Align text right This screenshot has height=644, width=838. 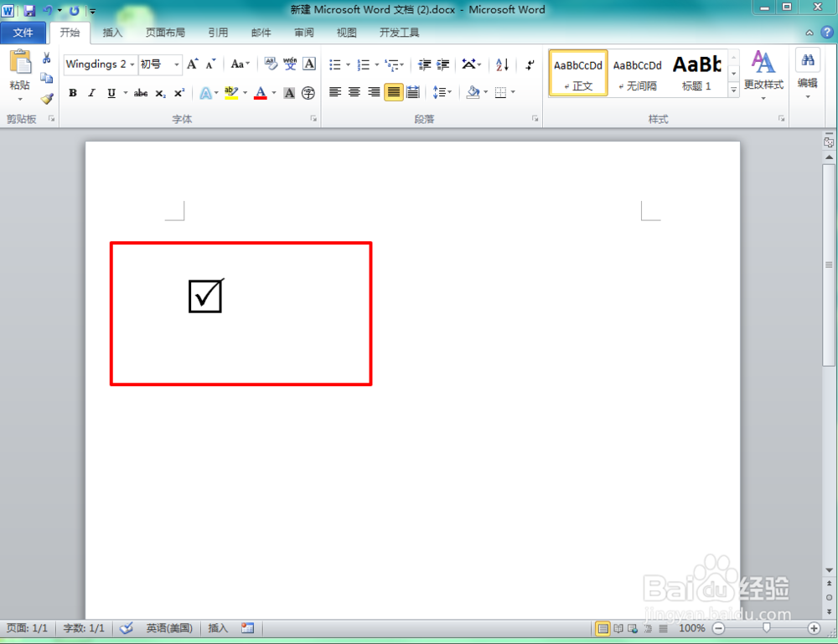(x=374, y=92)
